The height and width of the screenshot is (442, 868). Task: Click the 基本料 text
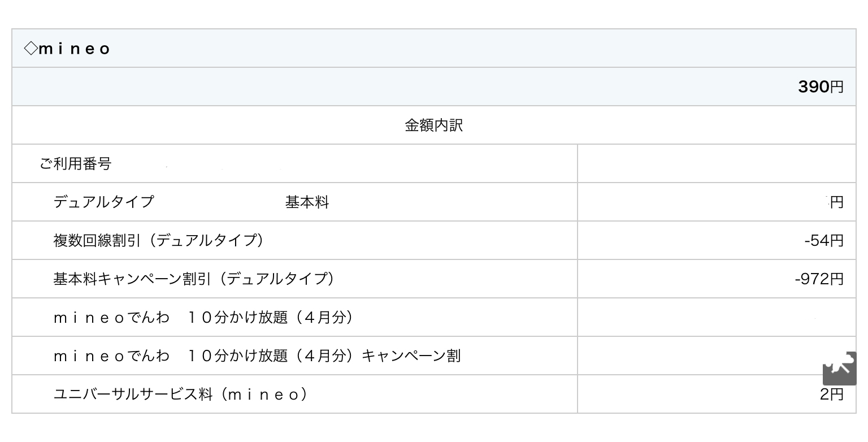(307, 202)
